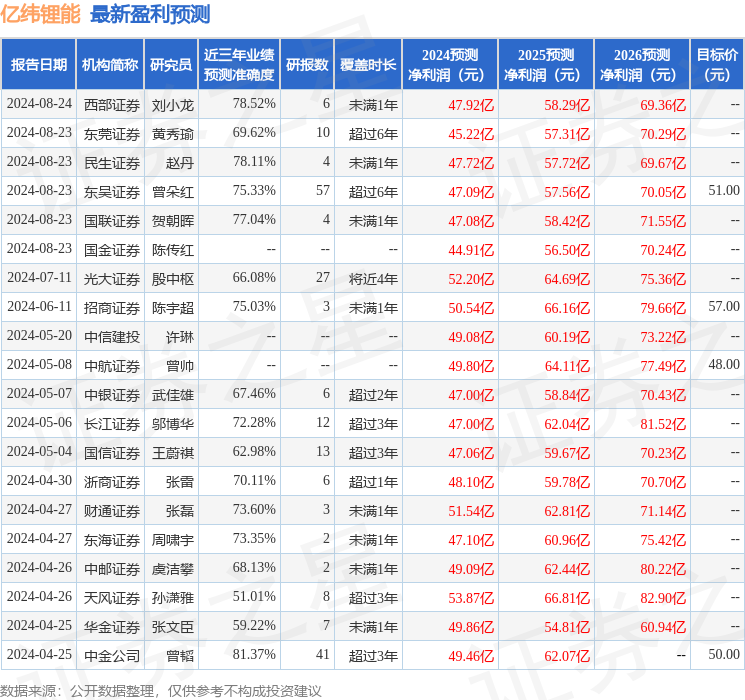Screen dimensions: 745x700
Task: Click analyst name 邬博华
Action: tap(172, 424)
